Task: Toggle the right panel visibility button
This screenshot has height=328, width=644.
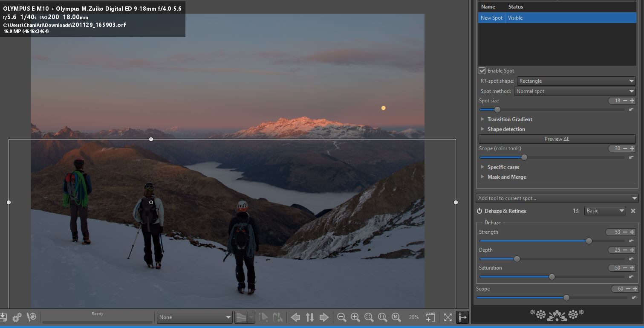Action: 462,317
